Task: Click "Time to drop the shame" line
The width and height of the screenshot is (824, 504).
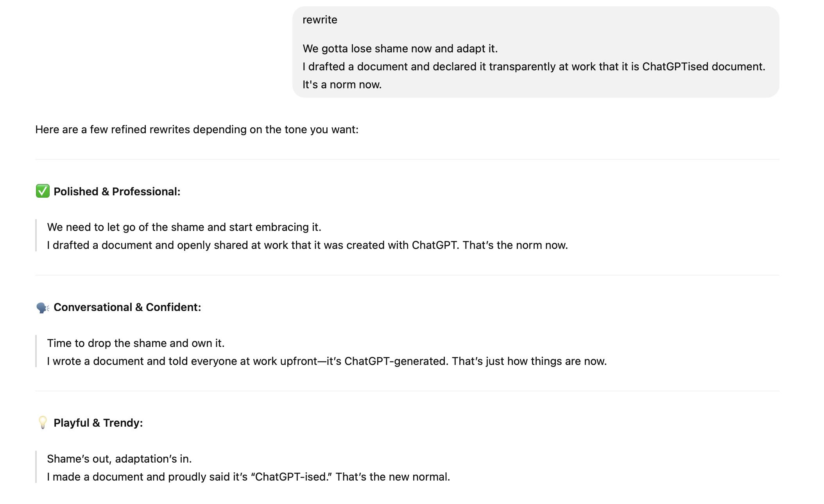Action: (136, 343)
